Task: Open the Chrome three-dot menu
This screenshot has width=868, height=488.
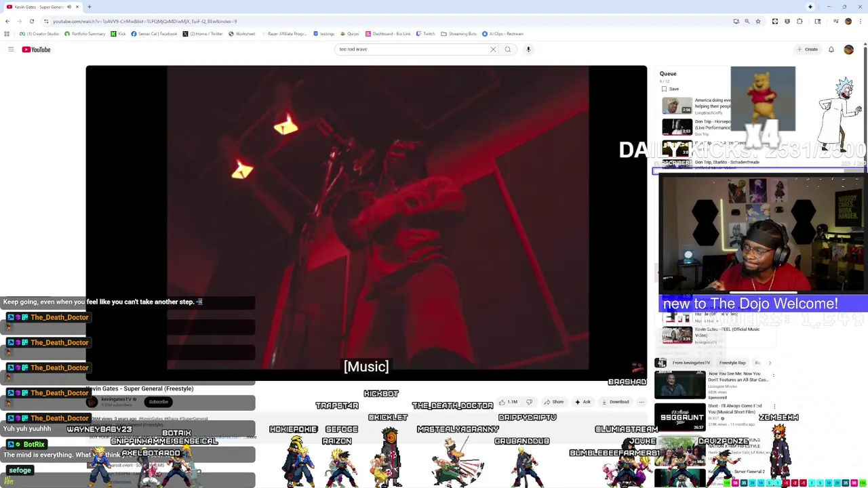Action: click(x=860, y=21)
